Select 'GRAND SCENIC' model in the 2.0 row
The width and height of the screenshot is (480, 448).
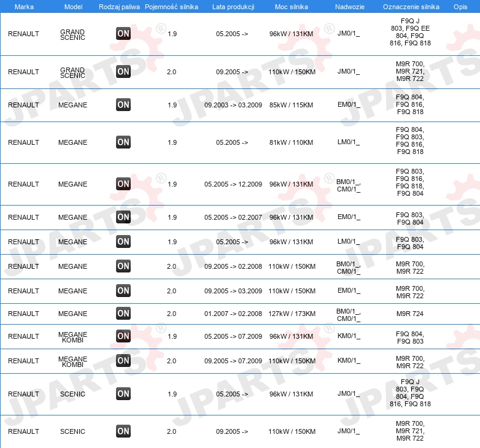point(72,72)
